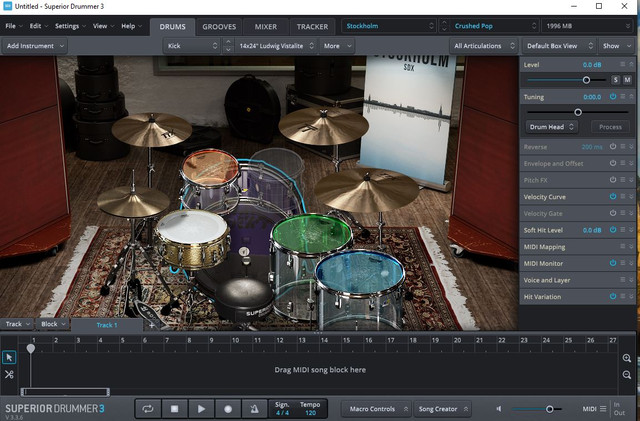Open Song Creator panel
Image resolution: width=640 pixels, height=421 pixels.
tap(442, 409)
